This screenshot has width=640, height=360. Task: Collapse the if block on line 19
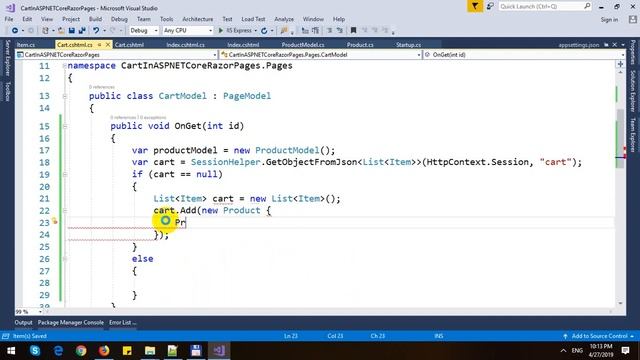coord(64,174)
